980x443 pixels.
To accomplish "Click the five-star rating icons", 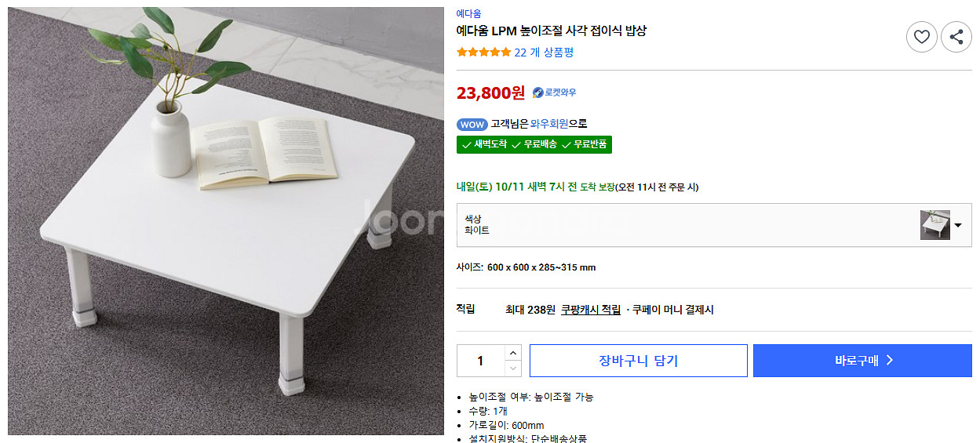I will [x=483, y=53].
